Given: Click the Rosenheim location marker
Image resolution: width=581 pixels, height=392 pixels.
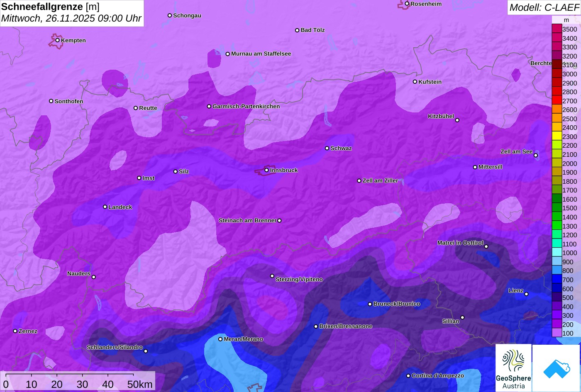Looking at the screenshot, I should click(407, 4).
